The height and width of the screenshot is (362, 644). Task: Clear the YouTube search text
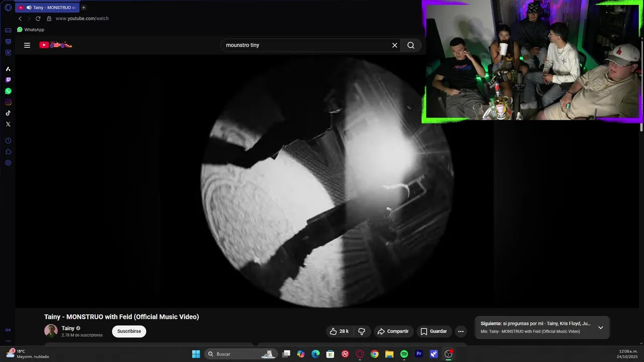click(x=395, y=45)
